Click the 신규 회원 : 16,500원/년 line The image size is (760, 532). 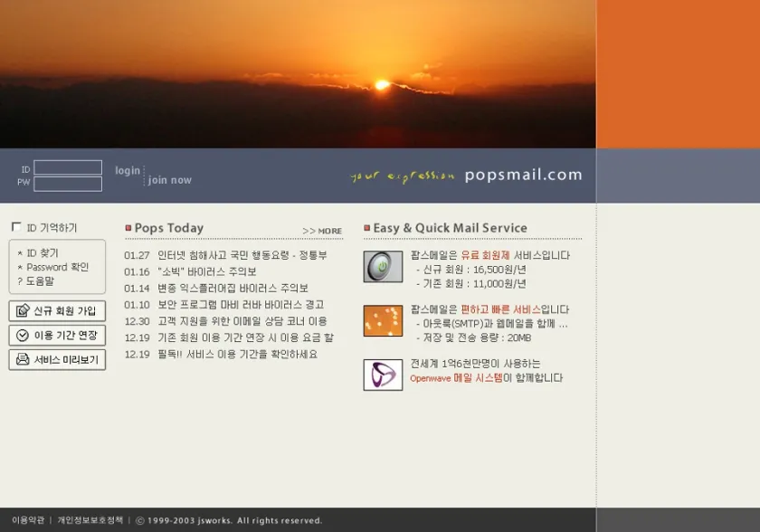[x=471, y=270]
